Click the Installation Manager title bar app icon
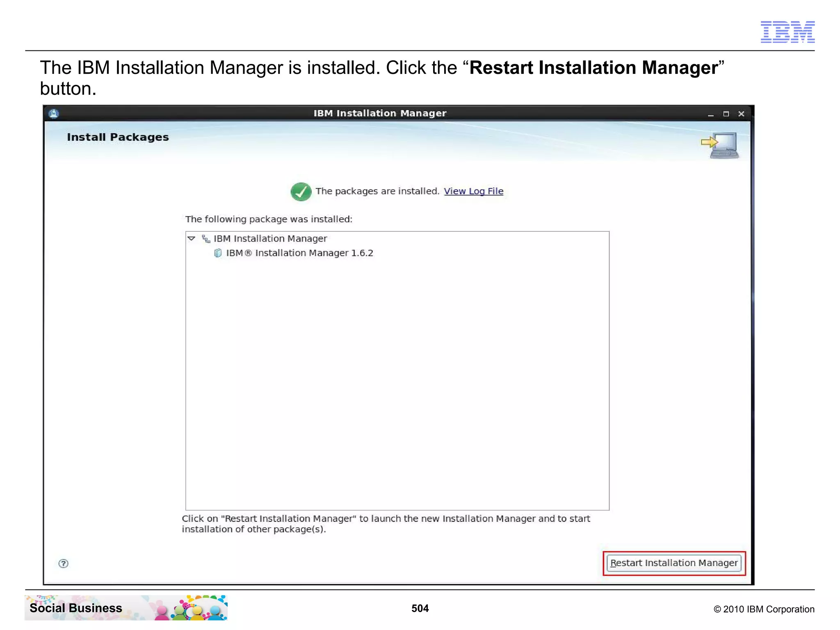The height and width of the screenshot is (630, 840). tap(54, 114)
